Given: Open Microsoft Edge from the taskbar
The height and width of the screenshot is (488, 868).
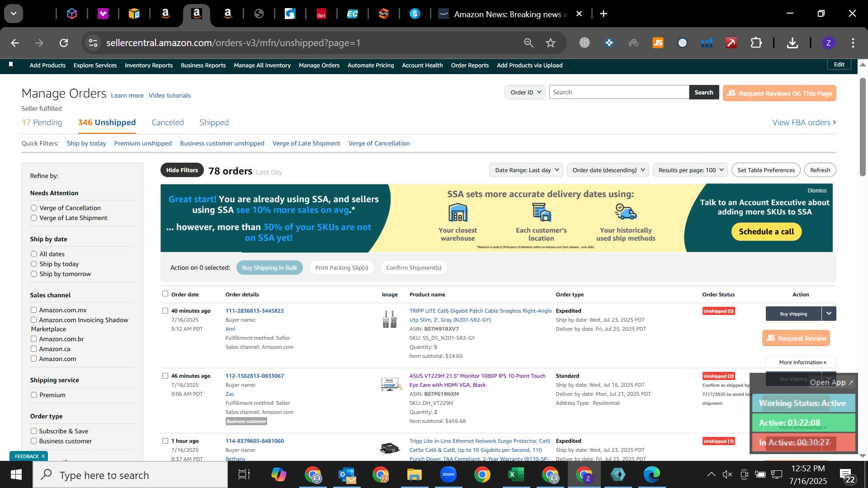Looking at the screenshot, I should [x=651, y=474].
